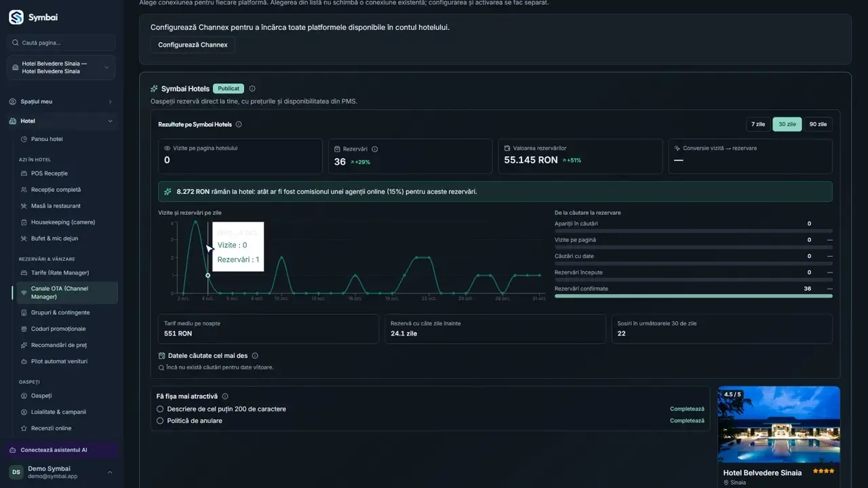
Task: Select the Descriere de cel puțin 200 radio
Action: point(160,409)
